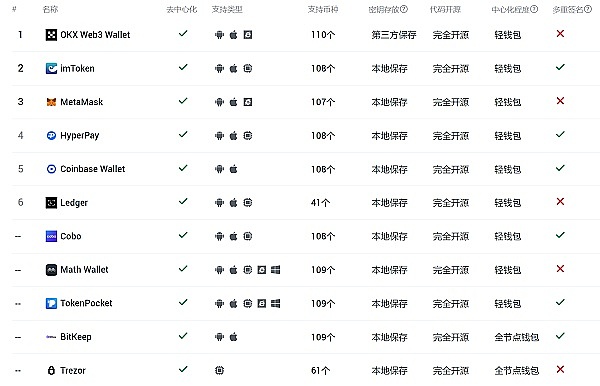This screenshot has width=600, height=386.
Task: Click the Android icon in TokenPocket row
Action: (219, 304)
